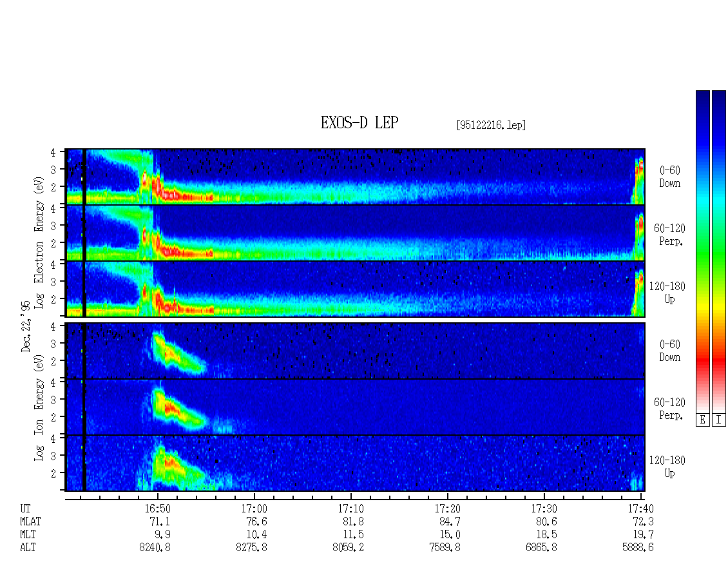
Task: Click the 16:50 UT tick label
Action: click(x=157, y=509)
